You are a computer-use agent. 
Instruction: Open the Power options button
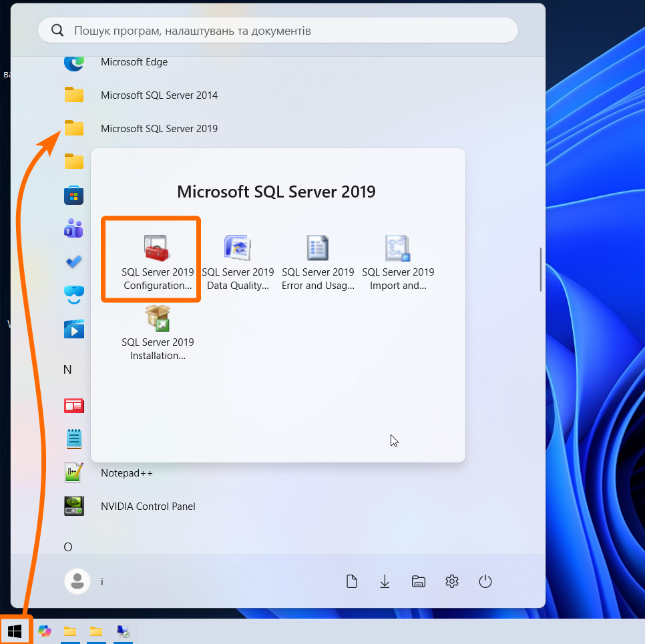point(485,581)
